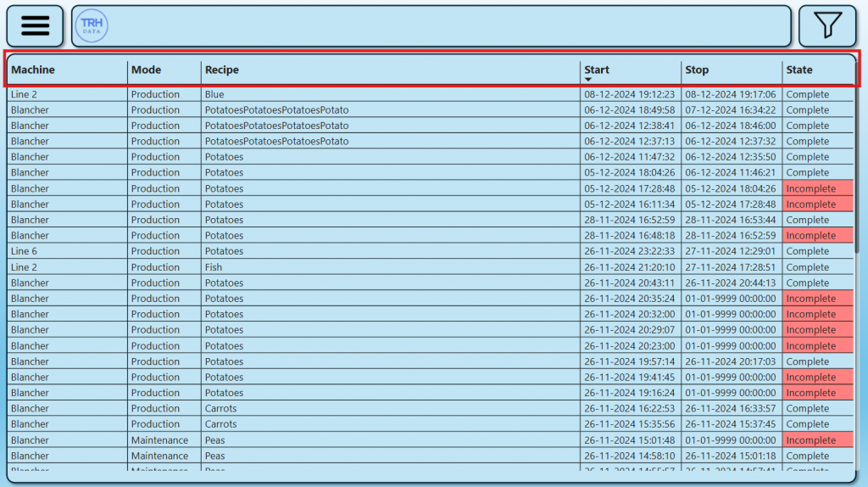Open the hamburger menu
Image resolution: width=868 pixels, height=487 pixels.
[x=35, y=26]
